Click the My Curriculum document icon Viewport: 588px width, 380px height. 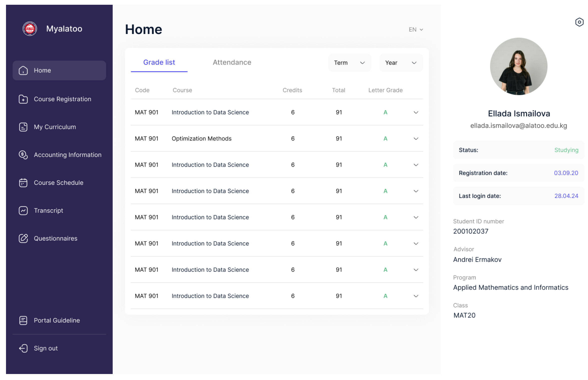[23, 127]
